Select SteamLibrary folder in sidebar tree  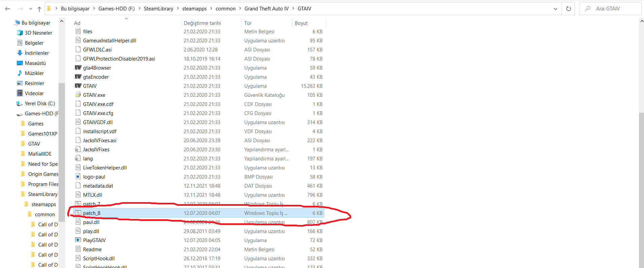(x=43, y=194)
